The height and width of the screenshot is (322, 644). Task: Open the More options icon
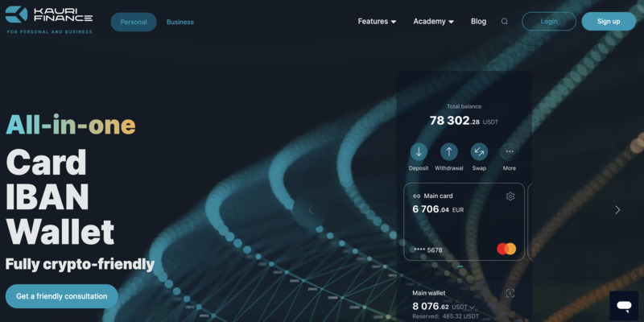(x=510, y=151)
